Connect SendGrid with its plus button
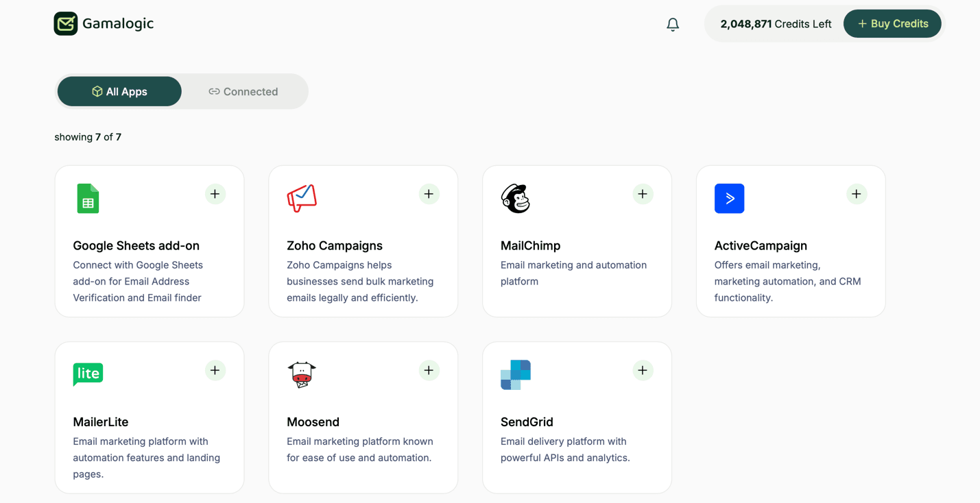Screen dimensions: 980x503 (643, 370)
